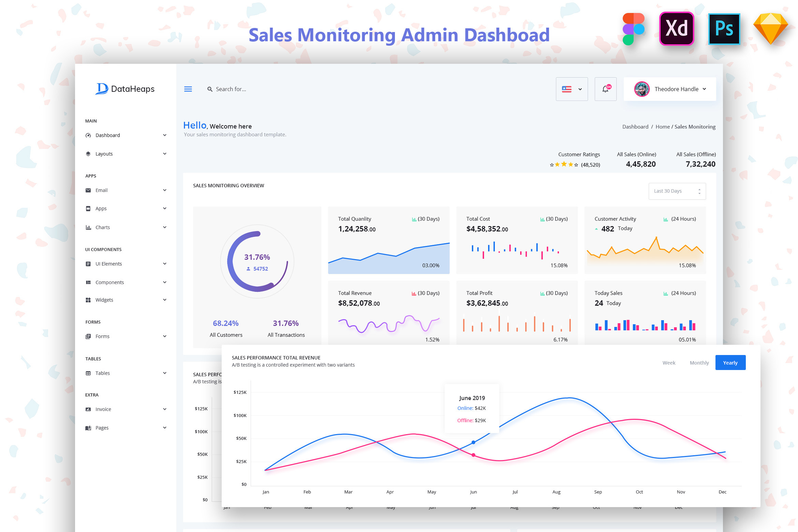Click the Pages book icon

pos(88,428)
